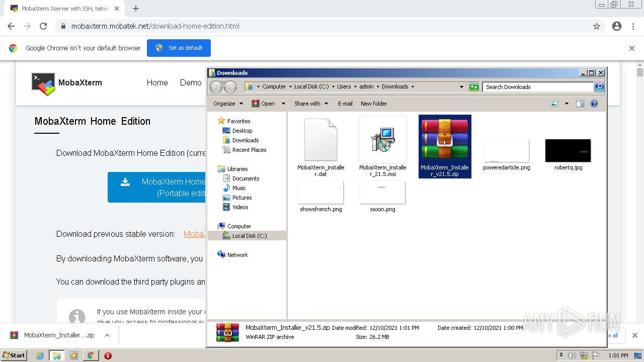The width and height of the screenshot is (644, 362).
Task: Expand the view options dropdown arrow
Action: [567, 104]
